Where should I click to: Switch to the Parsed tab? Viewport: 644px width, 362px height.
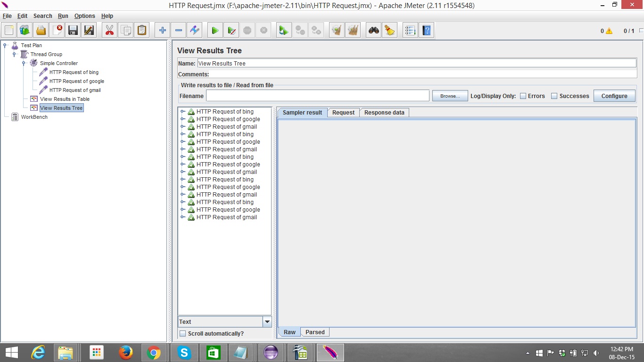pos(315,332)
